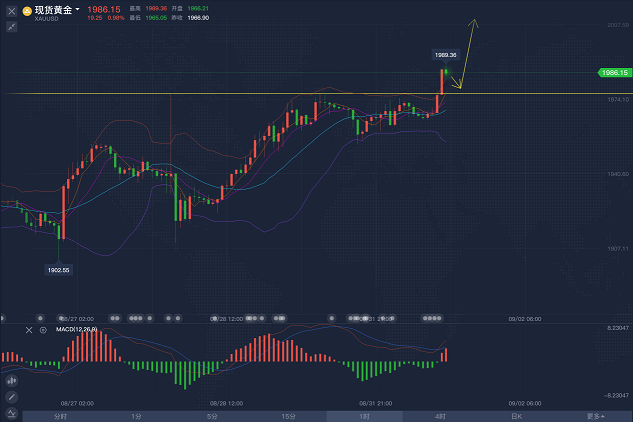Viewport: 633px width, 422px height.
Task: Show the 日K daily chart
Action: click(517, 415)
